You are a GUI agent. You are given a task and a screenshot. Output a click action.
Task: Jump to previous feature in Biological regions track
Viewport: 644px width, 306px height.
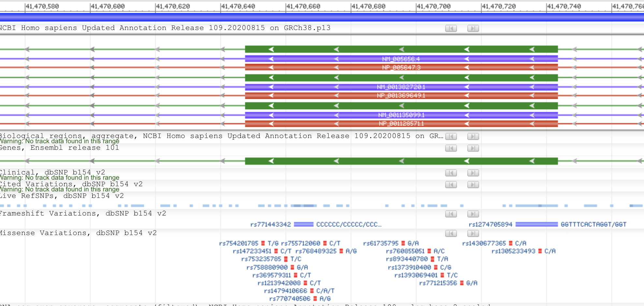pyautogui.click(x=451, y=136)
